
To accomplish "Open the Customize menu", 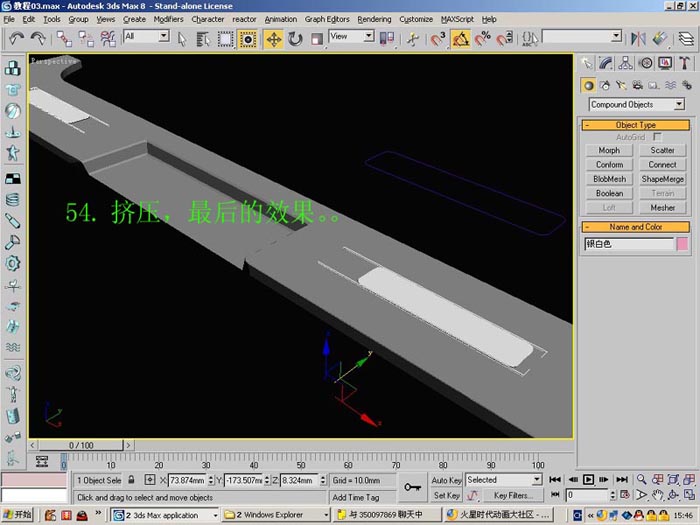I will pyautogui.click(x=416, y=19).
